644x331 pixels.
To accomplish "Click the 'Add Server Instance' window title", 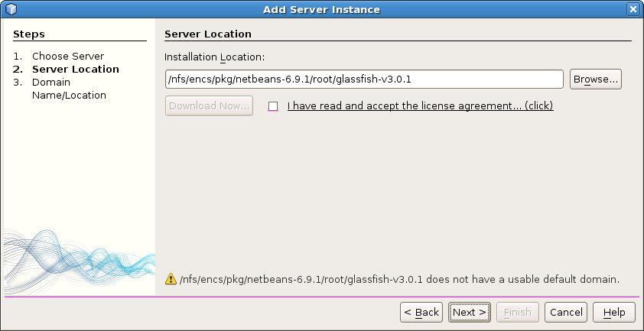I will tap(321, 9).
